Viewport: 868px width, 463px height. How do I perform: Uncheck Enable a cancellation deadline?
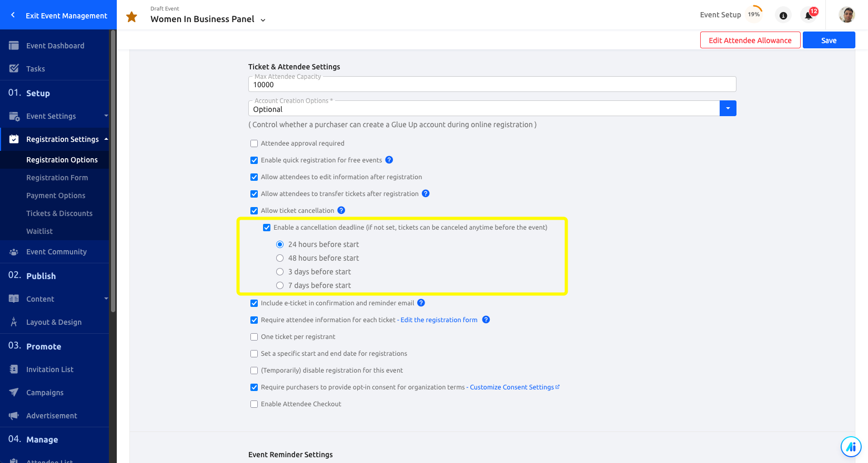(x=267, y=228)
